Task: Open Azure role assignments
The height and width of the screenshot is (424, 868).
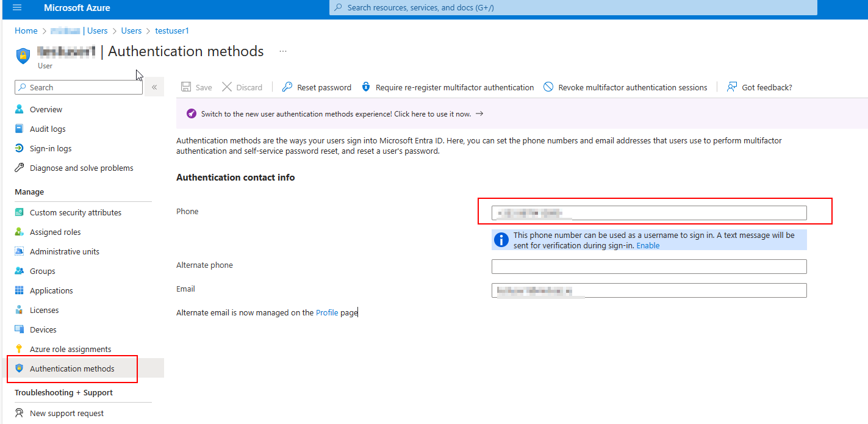Action: (70, 349)
